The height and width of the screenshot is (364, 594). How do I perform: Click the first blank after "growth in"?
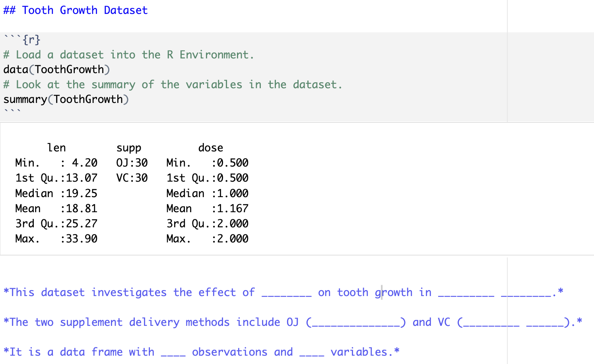tap(466, 294)
